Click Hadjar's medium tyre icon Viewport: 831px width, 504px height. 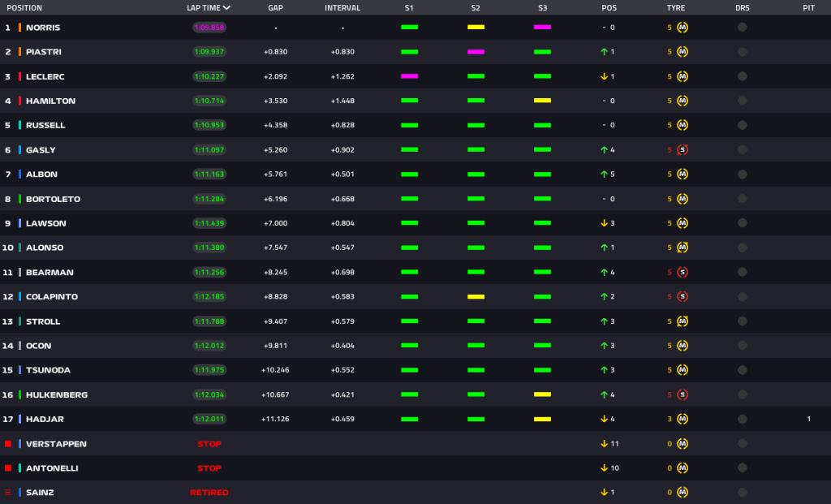[x=682, y=420]
